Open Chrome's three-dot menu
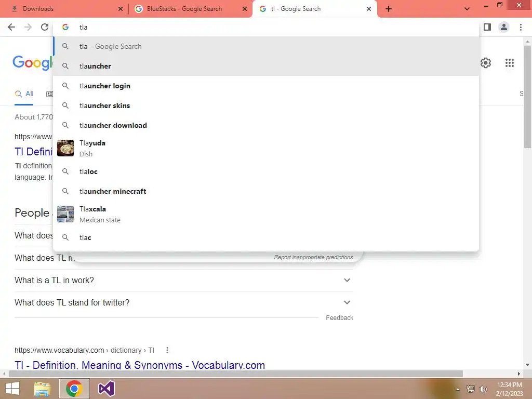Image resolution: width=532 pixels, height=399 pixels. [x=521, y=27]
